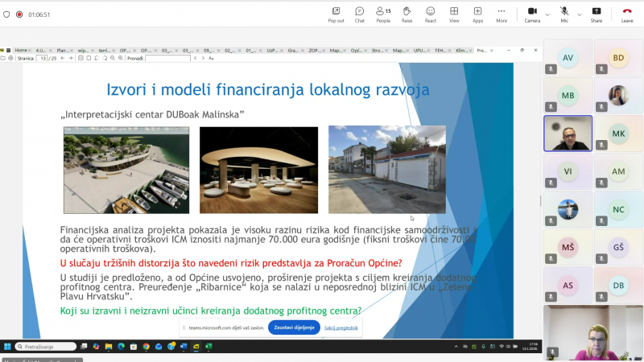Raise your hand in the meeting

pos(407,14)
